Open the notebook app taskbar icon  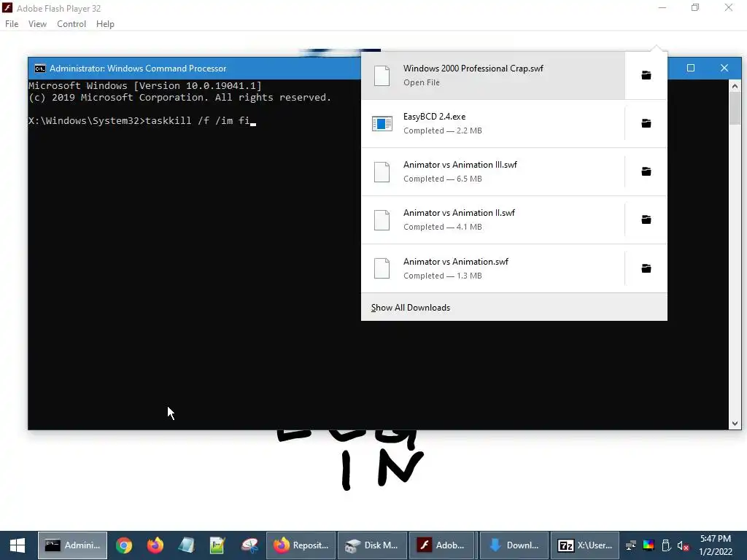186,545
